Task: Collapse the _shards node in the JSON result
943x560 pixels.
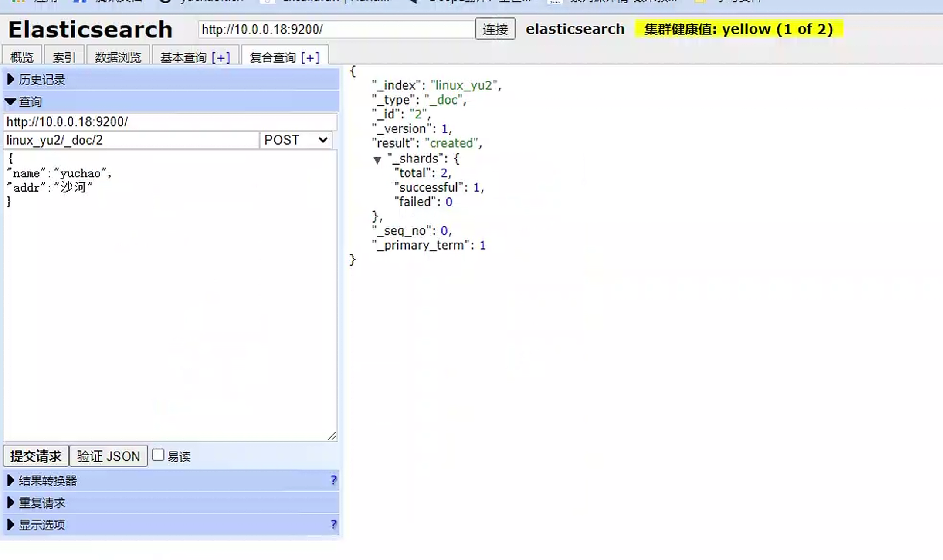Action: 377,160
